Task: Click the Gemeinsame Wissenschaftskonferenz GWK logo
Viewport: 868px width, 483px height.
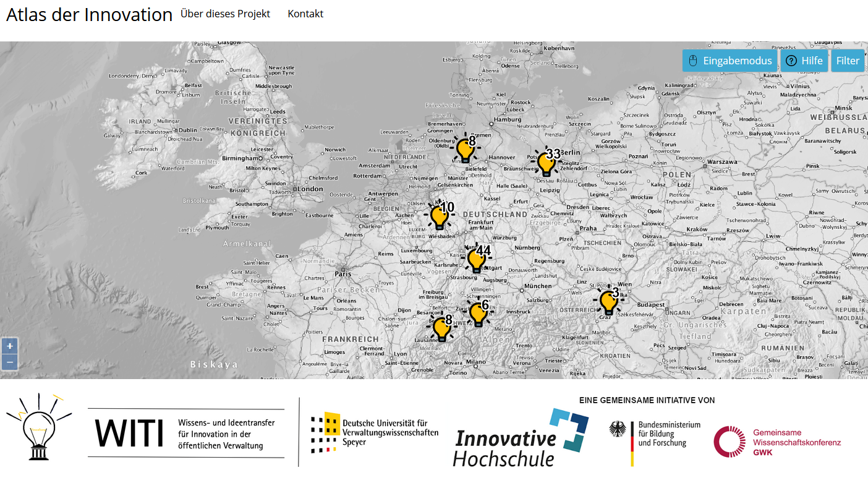Action: tap(777, 442)
